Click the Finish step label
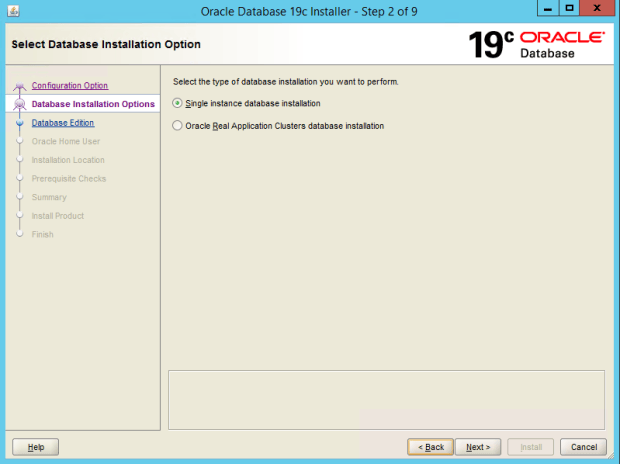Viewport: 620px width, 464px height. coord(42,234)
